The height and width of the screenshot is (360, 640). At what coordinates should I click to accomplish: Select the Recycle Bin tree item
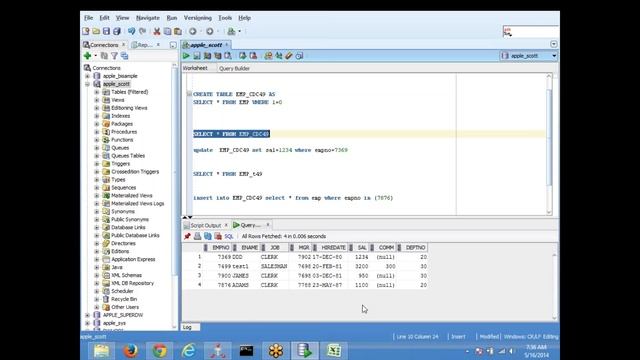[x=124, y=299]
